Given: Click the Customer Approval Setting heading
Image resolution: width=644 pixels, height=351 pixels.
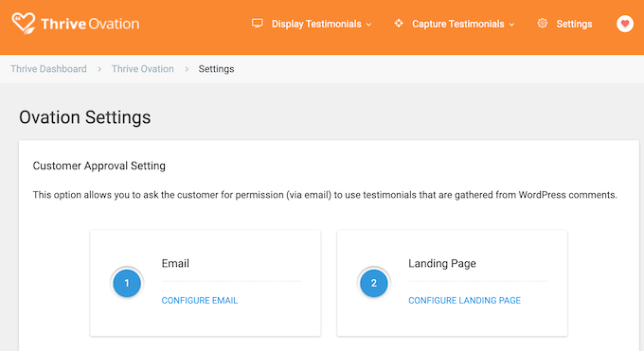Looking at the screenshot, I should (x=99, y=166).
